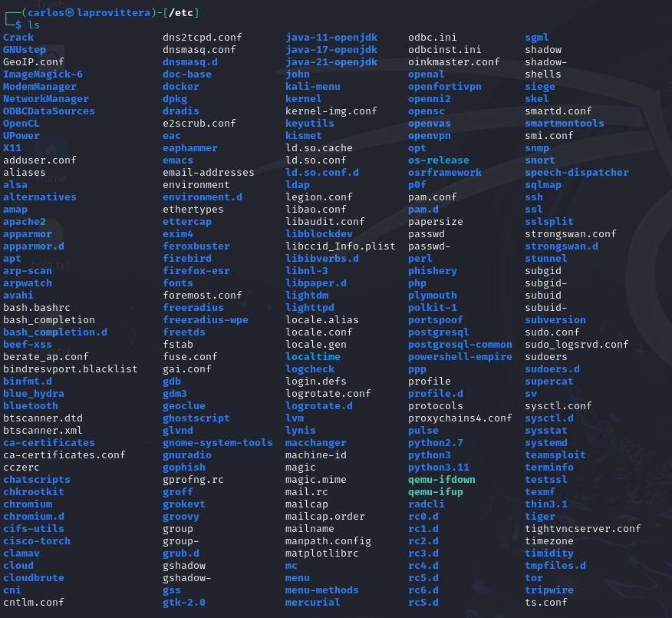
Task: Click the 'kismet' directory name
Action: pyautogui.click(x=304, y=136)
